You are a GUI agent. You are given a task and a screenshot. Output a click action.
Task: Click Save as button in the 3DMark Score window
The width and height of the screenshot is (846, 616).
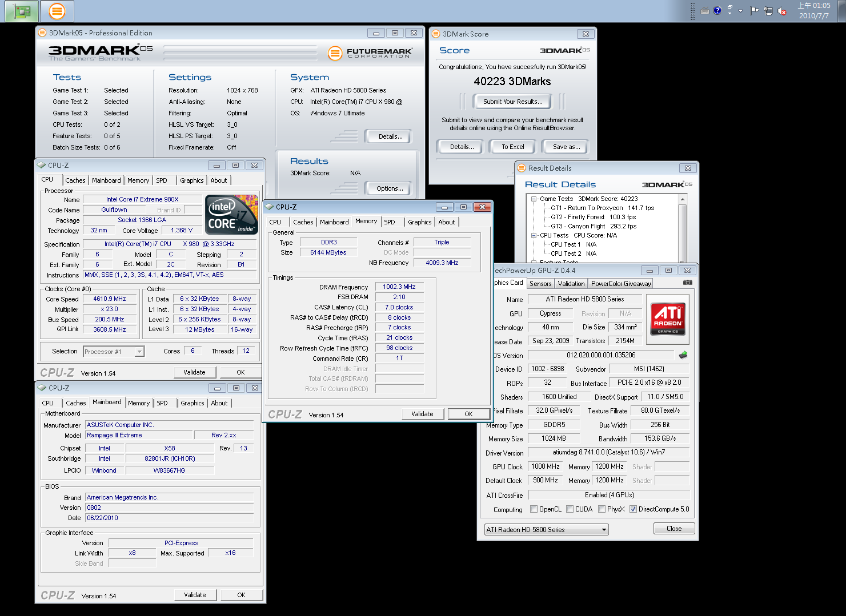coord(566,147)
